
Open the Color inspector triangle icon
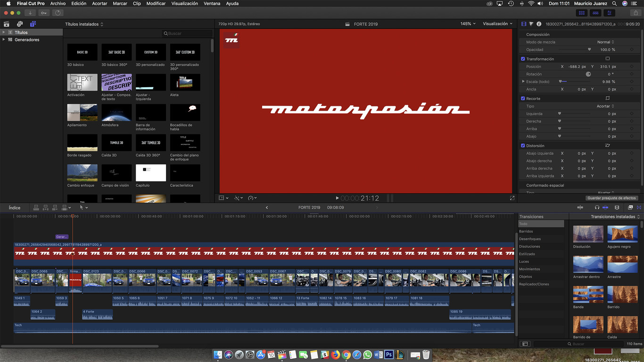[531, 24]
